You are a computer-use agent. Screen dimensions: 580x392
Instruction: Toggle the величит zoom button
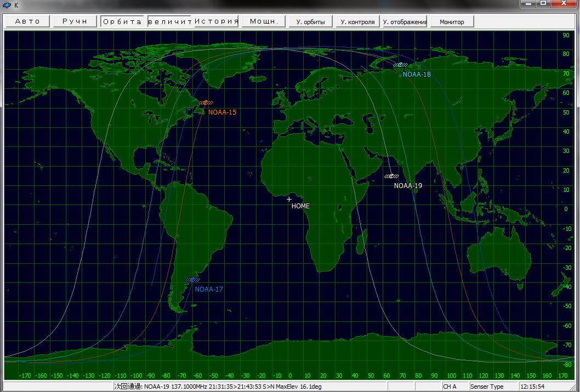169,21
